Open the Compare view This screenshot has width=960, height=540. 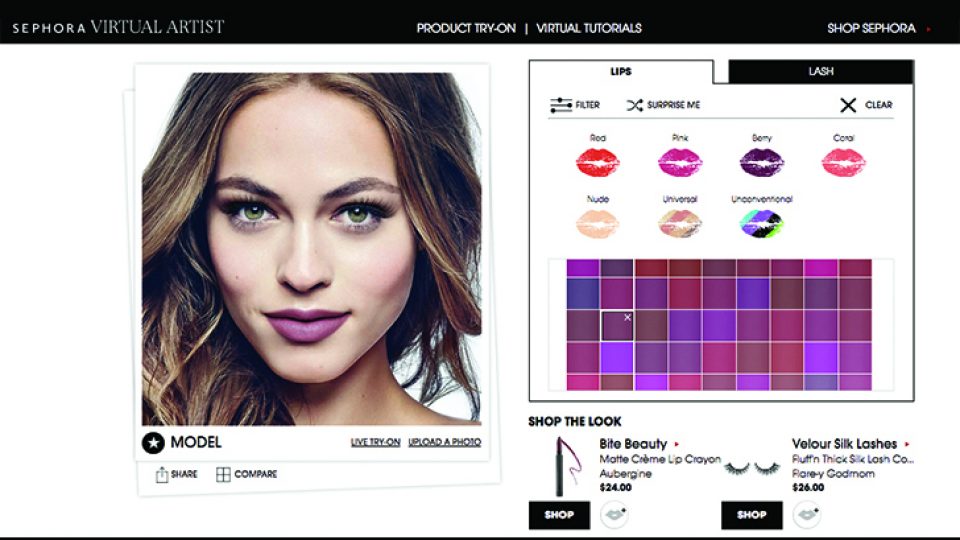click(x=247, y=474)
